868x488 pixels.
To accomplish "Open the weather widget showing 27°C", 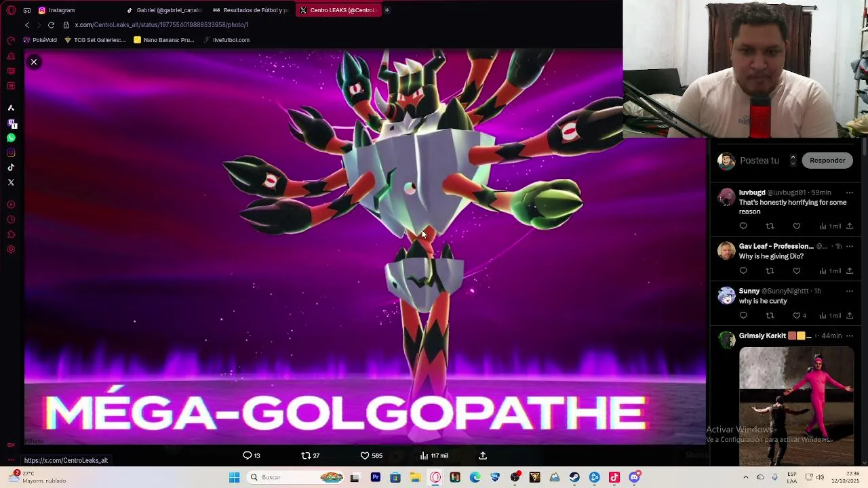I will (x=37, y=477).
